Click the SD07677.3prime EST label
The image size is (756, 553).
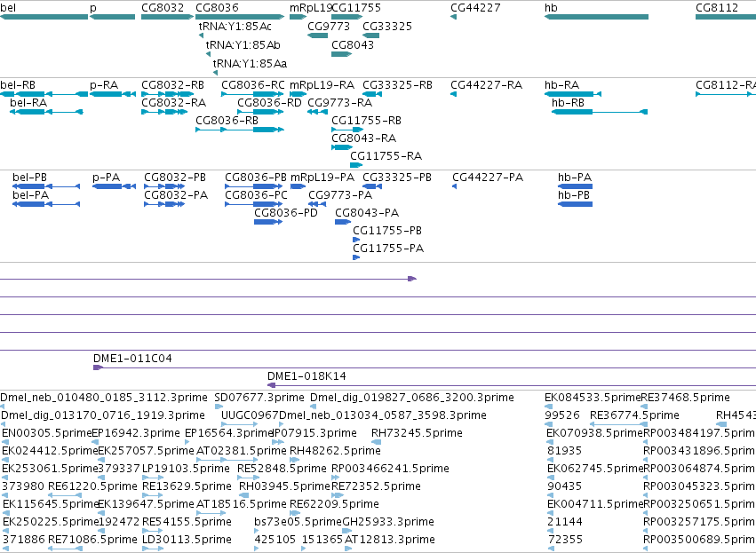(x=259, y=398)
